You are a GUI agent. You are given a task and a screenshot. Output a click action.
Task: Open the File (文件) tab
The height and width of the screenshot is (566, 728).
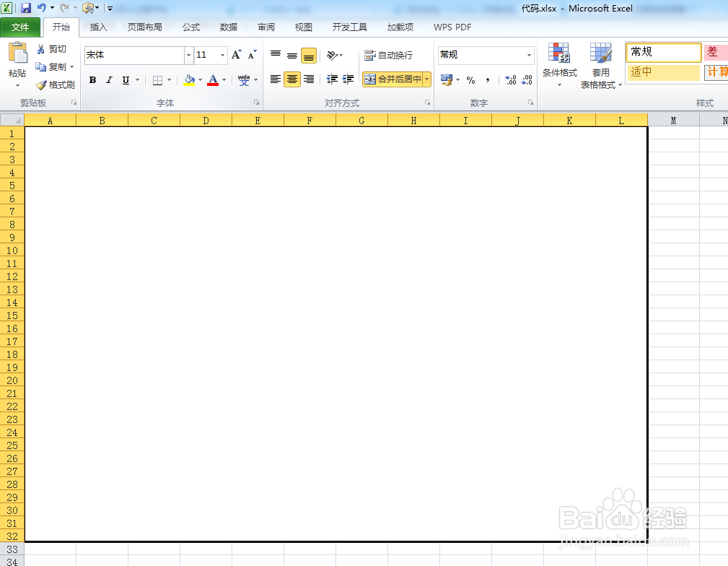click(x=20, y=27)
